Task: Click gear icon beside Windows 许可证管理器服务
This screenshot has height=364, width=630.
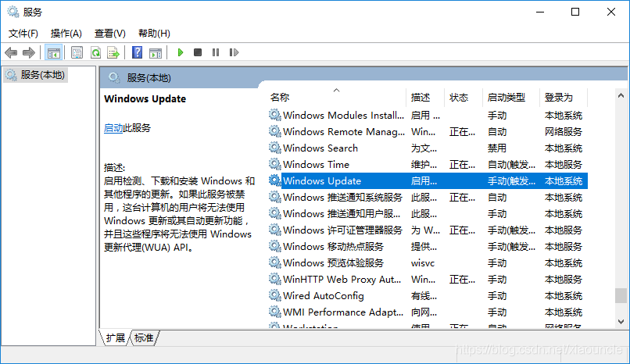Action: 275,230
